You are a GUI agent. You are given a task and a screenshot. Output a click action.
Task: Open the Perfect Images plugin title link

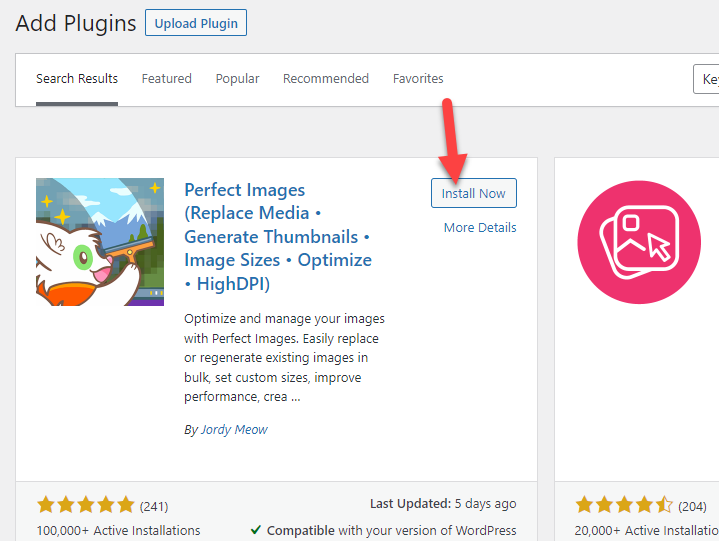(x=278, y=237)
